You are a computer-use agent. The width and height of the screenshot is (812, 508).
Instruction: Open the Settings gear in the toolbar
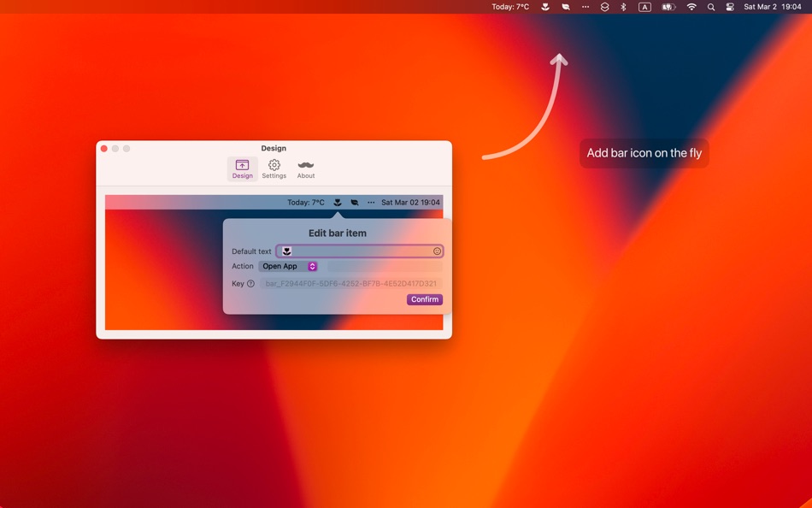click(x=274, y=165)
